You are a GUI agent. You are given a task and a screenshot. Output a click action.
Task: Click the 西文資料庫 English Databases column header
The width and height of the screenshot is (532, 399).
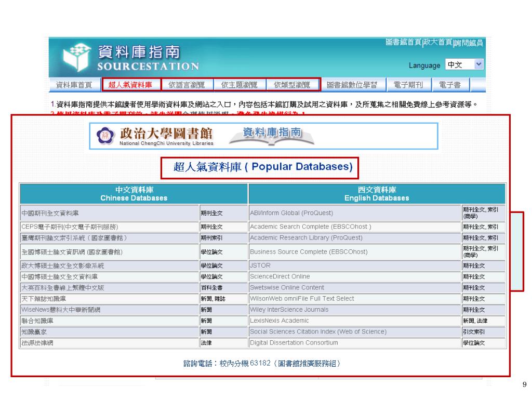click(377, 194)
